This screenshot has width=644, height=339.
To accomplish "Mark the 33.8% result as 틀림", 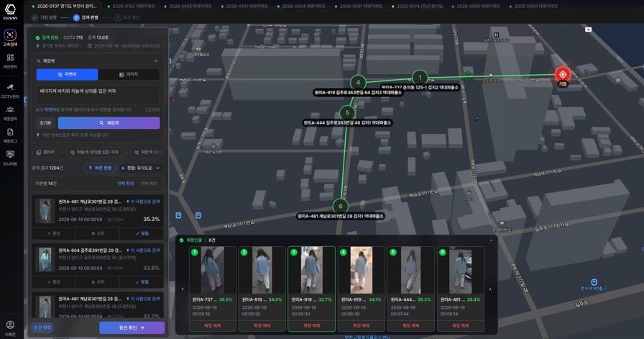I will click(x=53, y=282).
